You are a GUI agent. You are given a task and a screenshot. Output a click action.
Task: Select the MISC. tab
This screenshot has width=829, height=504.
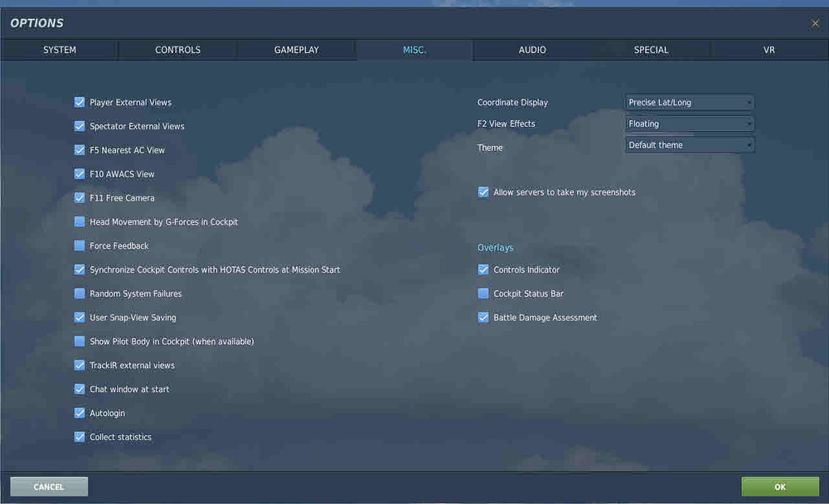pyautogui.click(x=414, y=50)
